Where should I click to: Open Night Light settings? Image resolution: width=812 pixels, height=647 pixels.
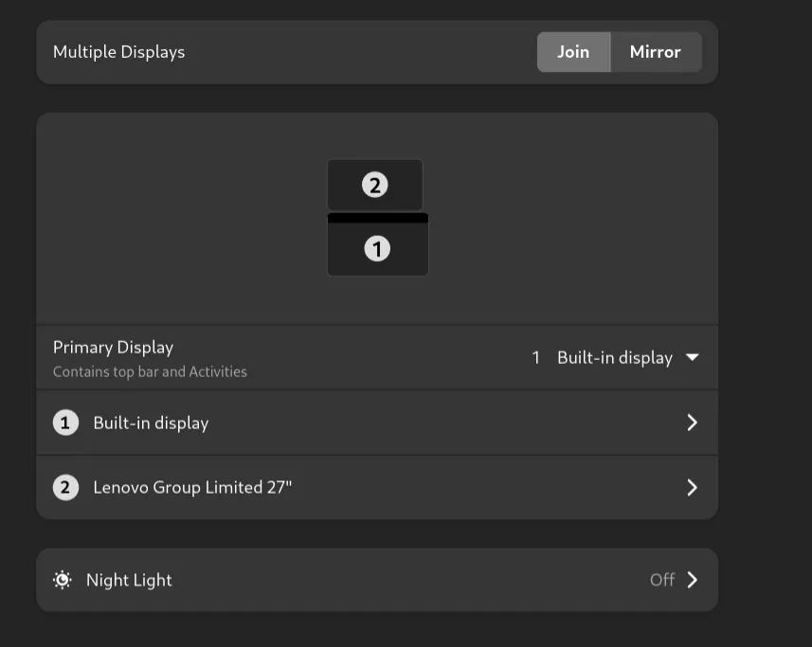tap(377, 580)
